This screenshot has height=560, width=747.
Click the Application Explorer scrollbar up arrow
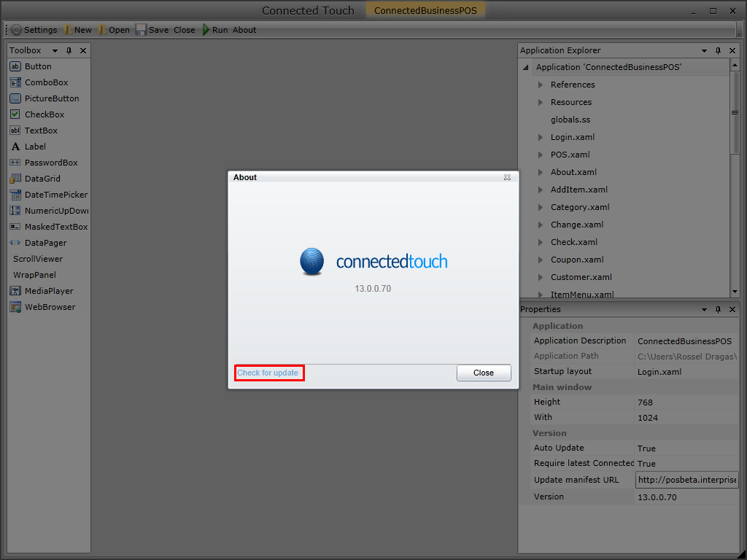point(735,64)
